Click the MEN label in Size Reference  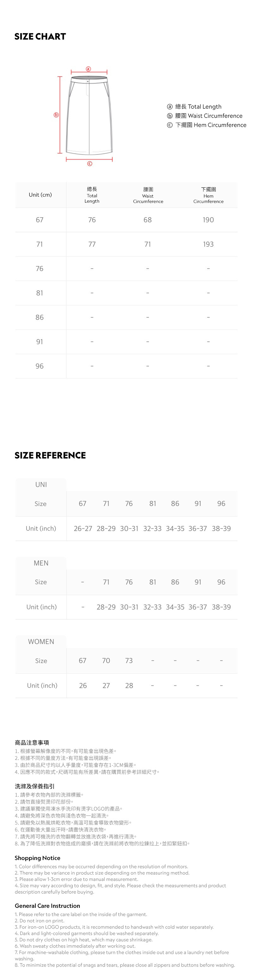[41, 563]
